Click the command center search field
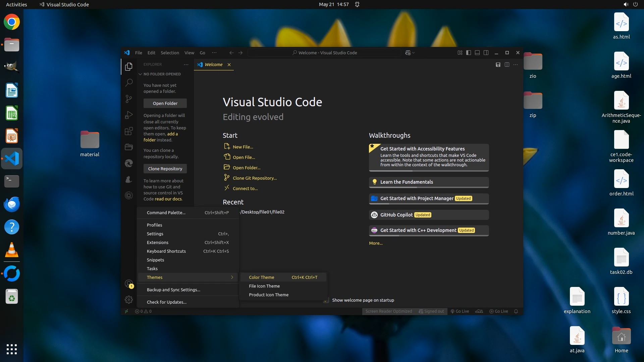 tap(324, 53)
